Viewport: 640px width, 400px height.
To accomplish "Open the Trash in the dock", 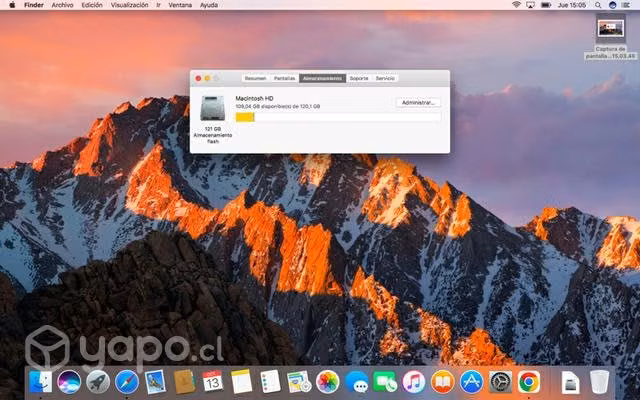I will (x=599, y=382).
